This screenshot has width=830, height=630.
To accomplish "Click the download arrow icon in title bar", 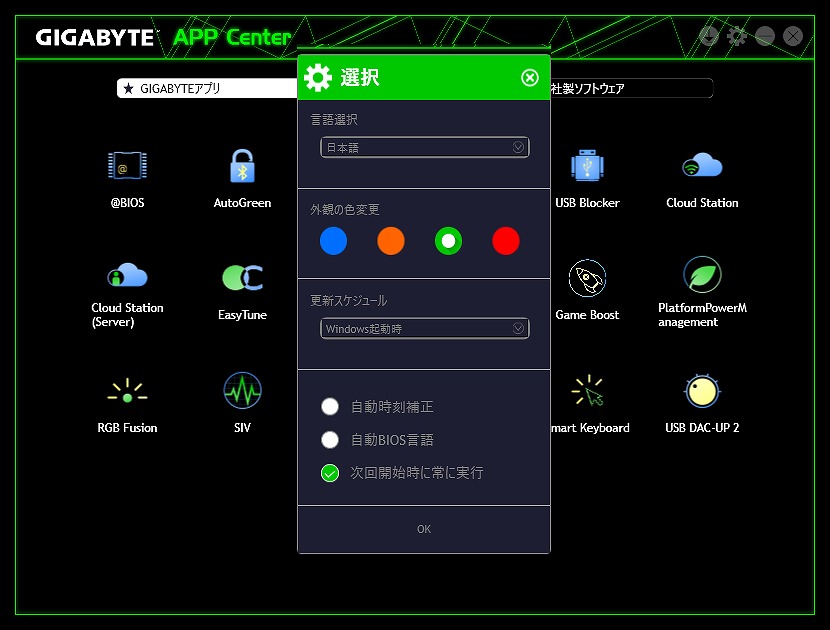I will (709, 36).
